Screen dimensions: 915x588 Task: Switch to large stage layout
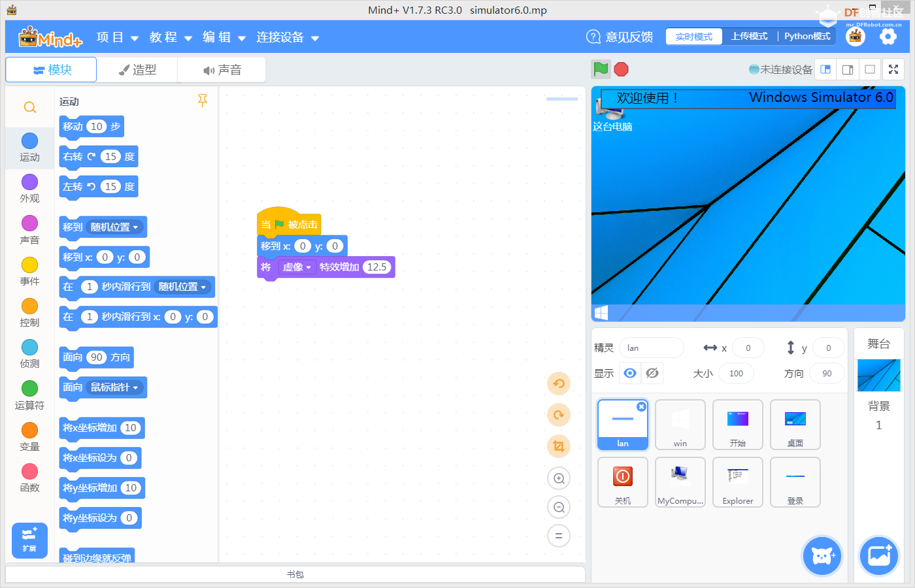848,69
